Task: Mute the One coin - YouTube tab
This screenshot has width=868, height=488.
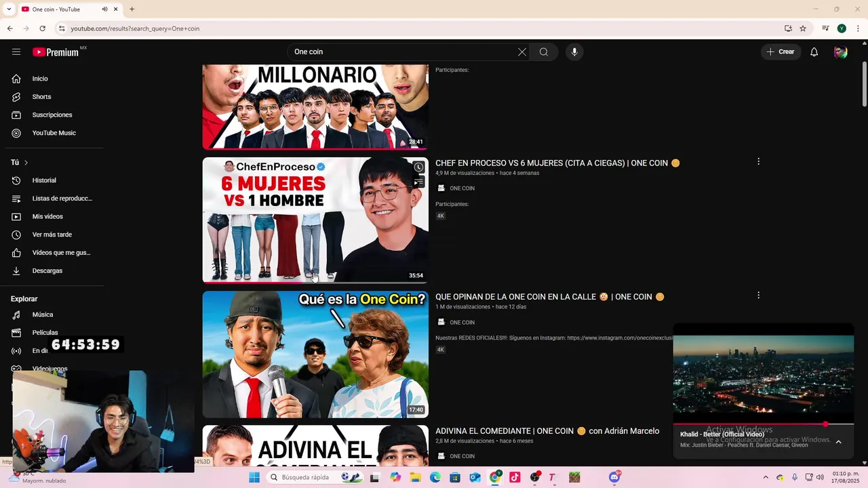Action: point(104,9)
